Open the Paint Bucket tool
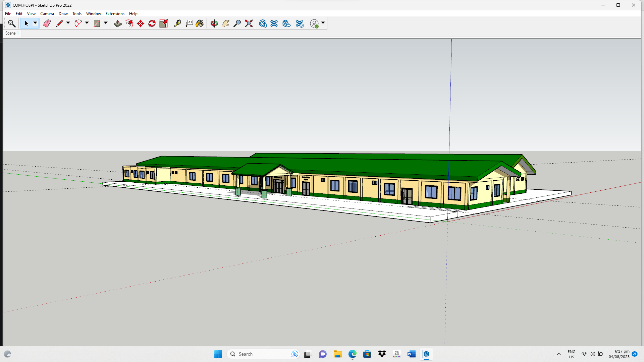The width and height of the screenshot is (644, 362). pyautogui.click(x=200, y=23)
